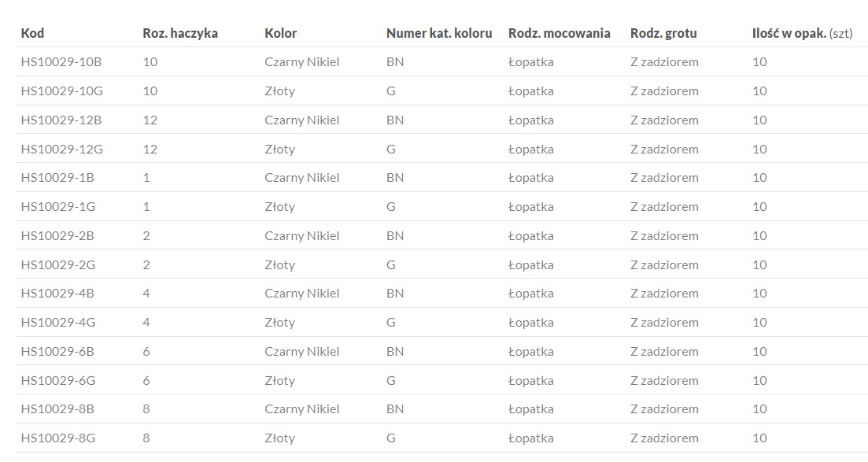
Task: Click the Roz. haczyka column header
Action: pos(180,33)
